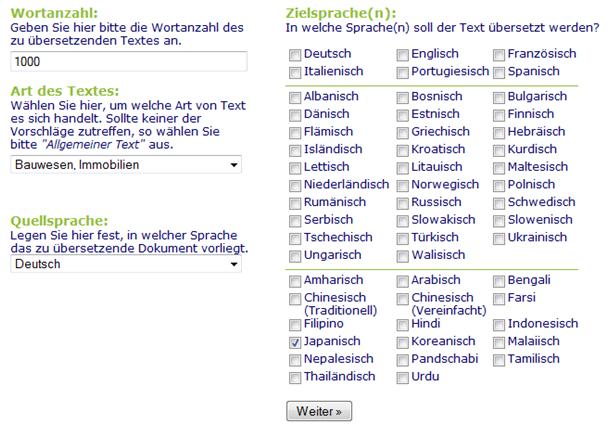
Task: Select the Schwedisch checkbox
Action: tap(499, 203)
